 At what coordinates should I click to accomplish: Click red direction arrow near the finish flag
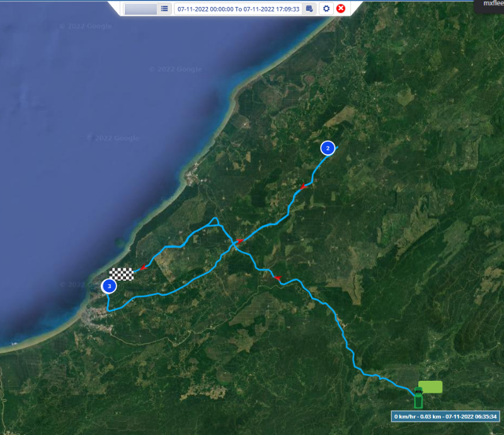[x=143, y=268]
